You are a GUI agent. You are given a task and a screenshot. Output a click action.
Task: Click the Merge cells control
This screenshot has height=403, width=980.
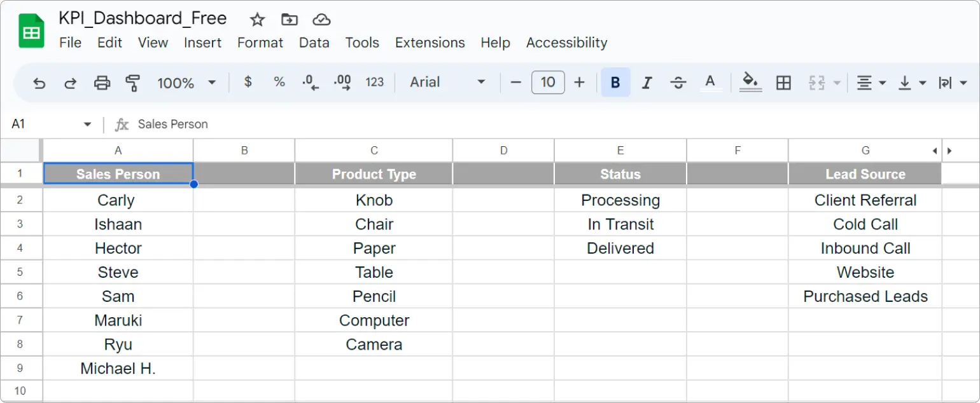click(x=818, y=83)
